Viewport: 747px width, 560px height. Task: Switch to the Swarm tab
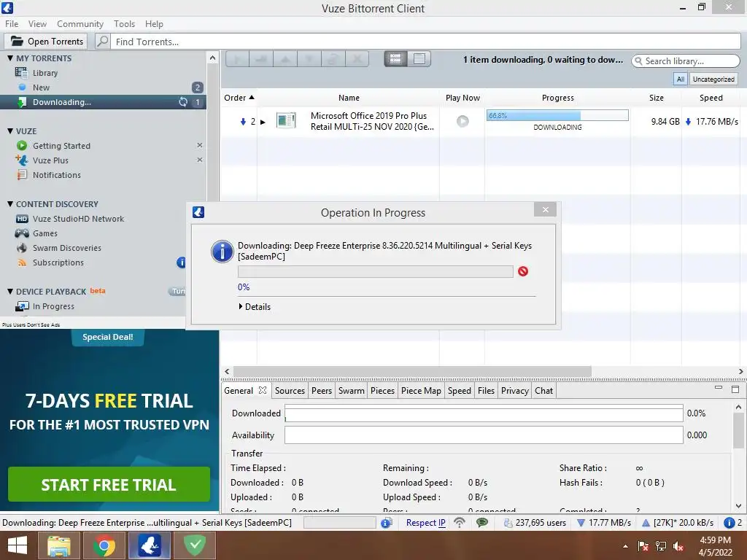pyautogui.click(x=351, y=391)
